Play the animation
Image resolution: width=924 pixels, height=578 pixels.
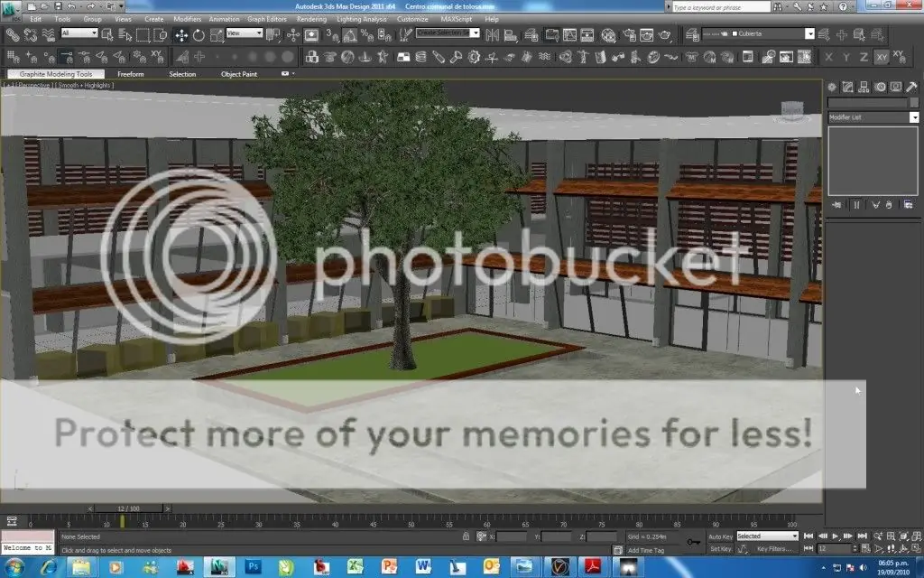click(835, 536)
